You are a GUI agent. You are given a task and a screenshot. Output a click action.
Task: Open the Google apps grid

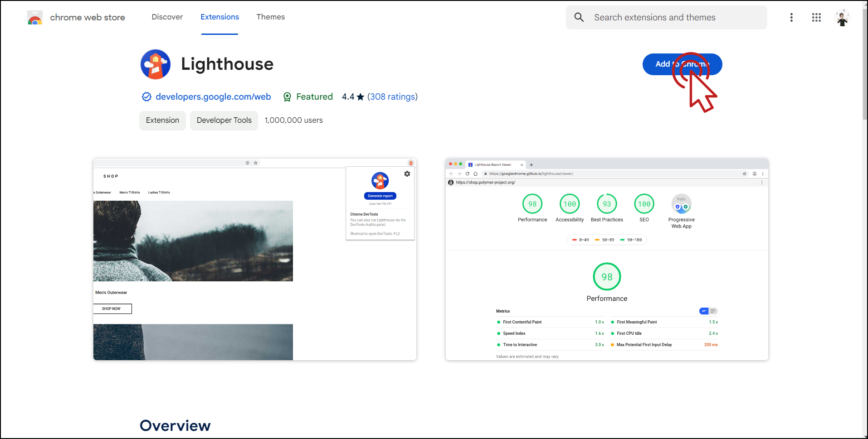[x=816, y=17]
